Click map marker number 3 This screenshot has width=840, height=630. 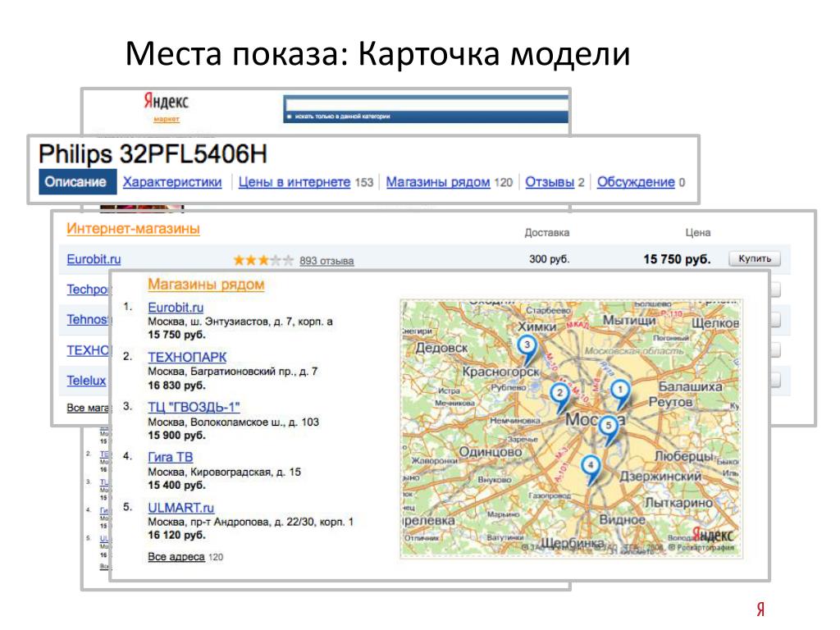[527, 348]
